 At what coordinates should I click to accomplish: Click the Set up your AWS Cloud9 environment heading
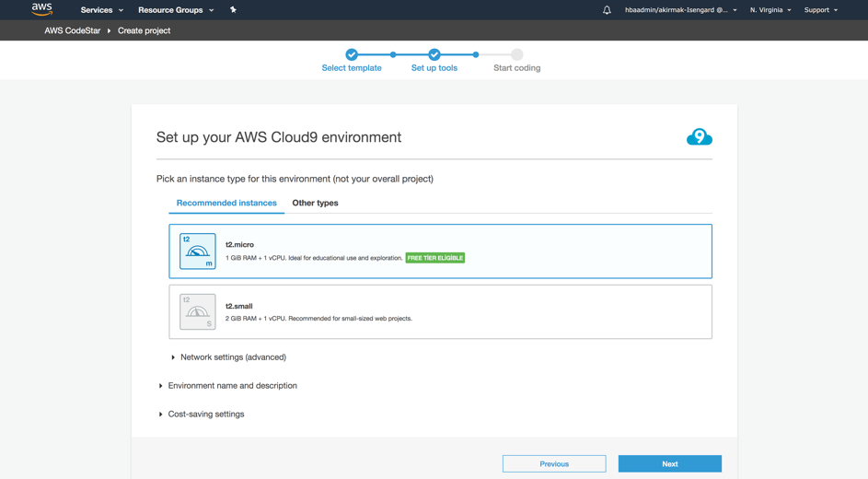point(279,136)
